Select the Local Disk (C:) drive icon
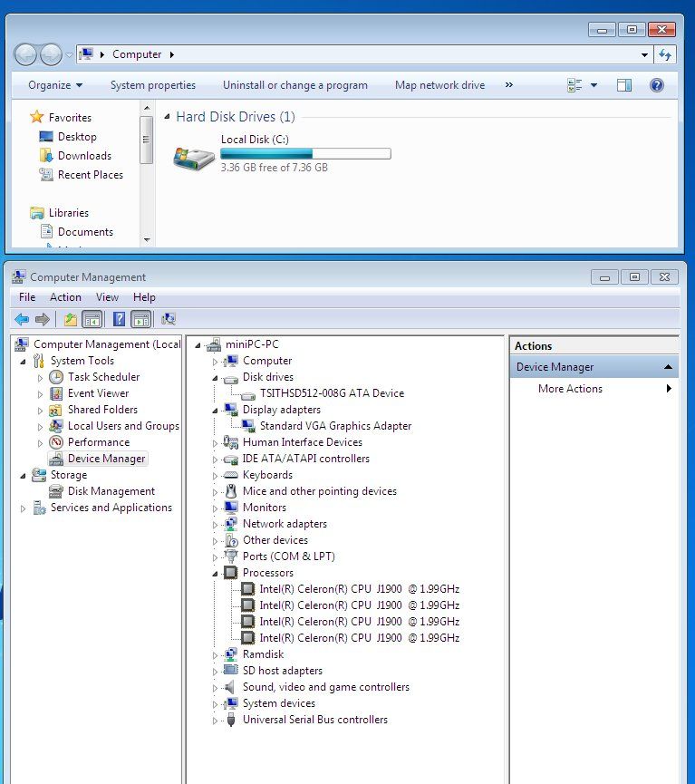Image resolution: width=695 pixels, height=784 pixels. 194,159
